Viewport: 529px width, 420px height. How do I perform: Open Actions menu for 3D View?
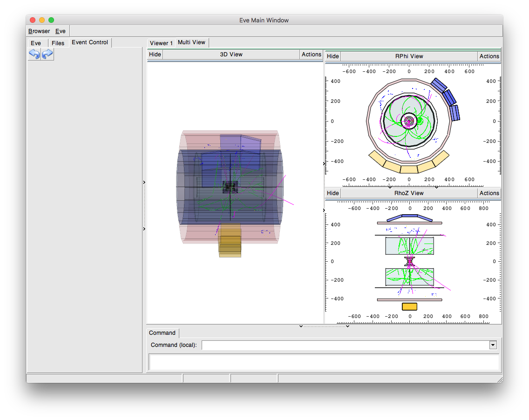coord(311,54)
